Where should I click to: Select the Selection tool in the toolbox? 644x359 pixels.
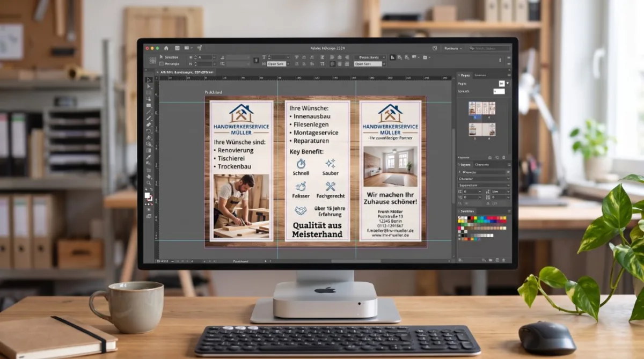point(149,79)
